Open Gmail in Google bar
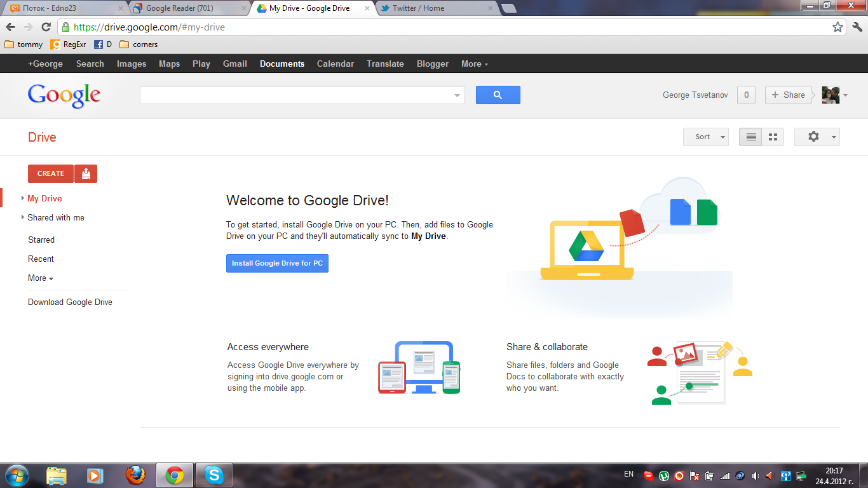 coord(235,64)
